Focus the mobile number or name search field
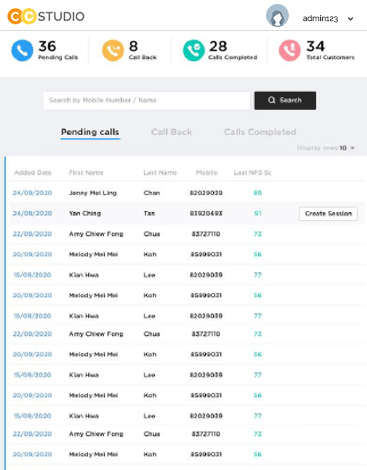The image size is (367, 470). point(147,100)
